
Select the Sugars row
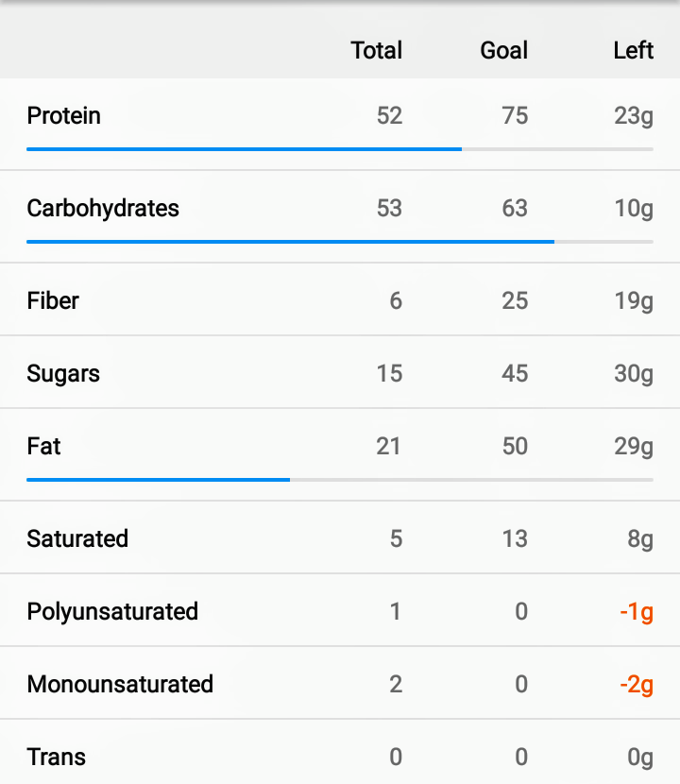point(340,372)
